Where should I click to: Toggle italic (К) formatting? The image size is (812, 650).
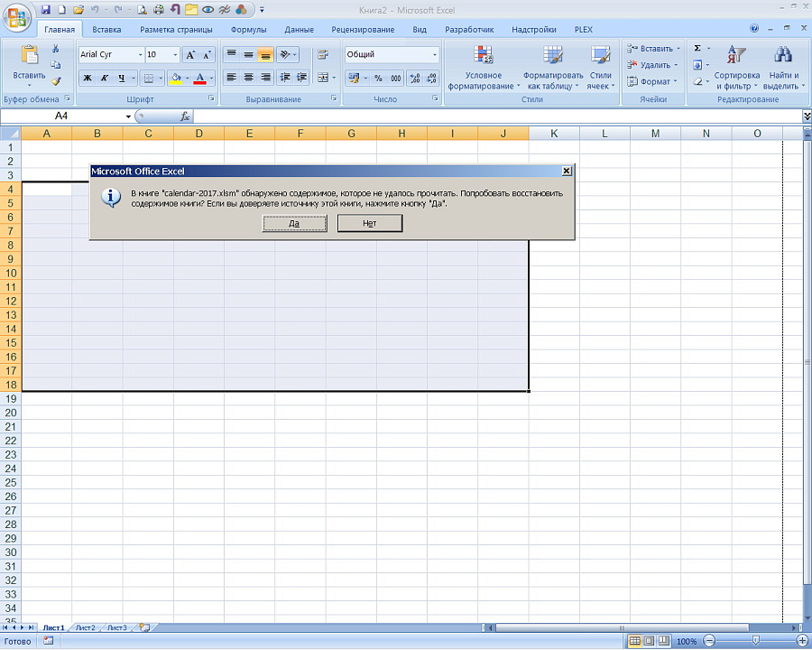pos(105,78)
